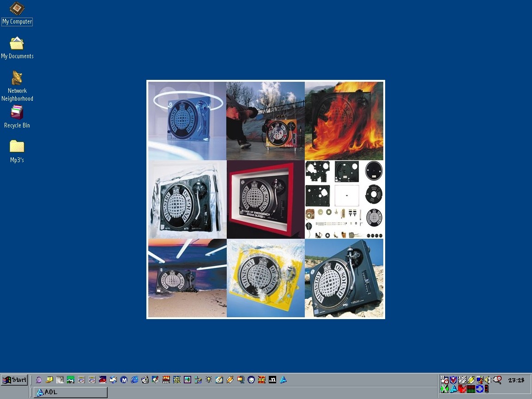Click the black 'n' quick launch icon

click(x=272, y=380)
